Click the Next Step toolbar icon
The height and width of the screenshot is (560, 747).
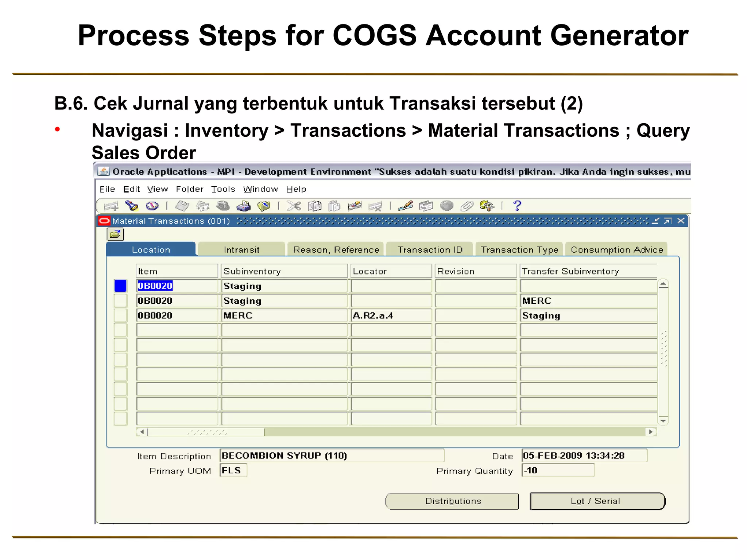202,206
